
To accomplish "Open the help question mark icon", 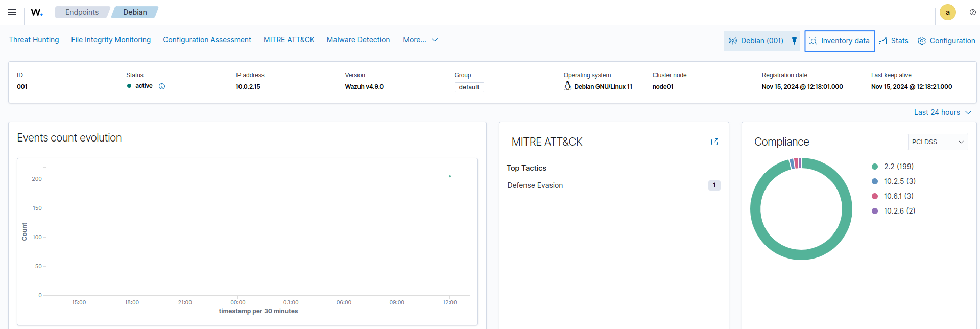I will pos(973,12).
